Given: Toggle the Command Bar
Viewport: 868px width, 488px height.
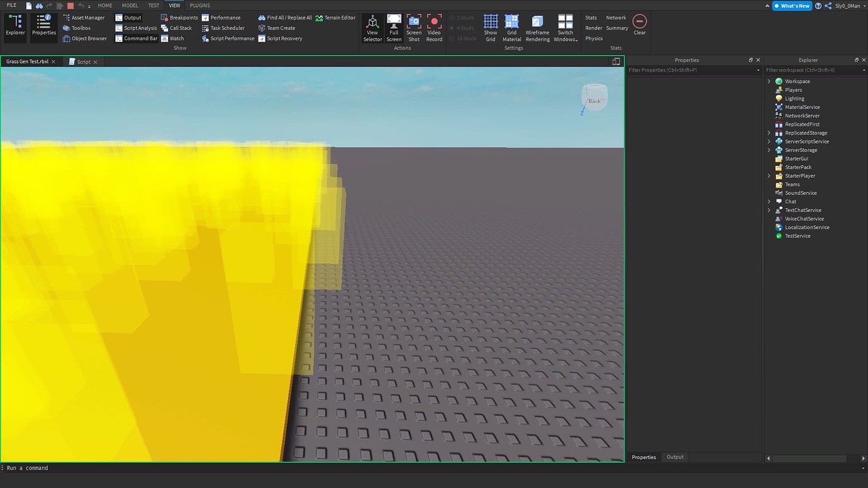Looking at the screenshot, I should click(136, 38).
